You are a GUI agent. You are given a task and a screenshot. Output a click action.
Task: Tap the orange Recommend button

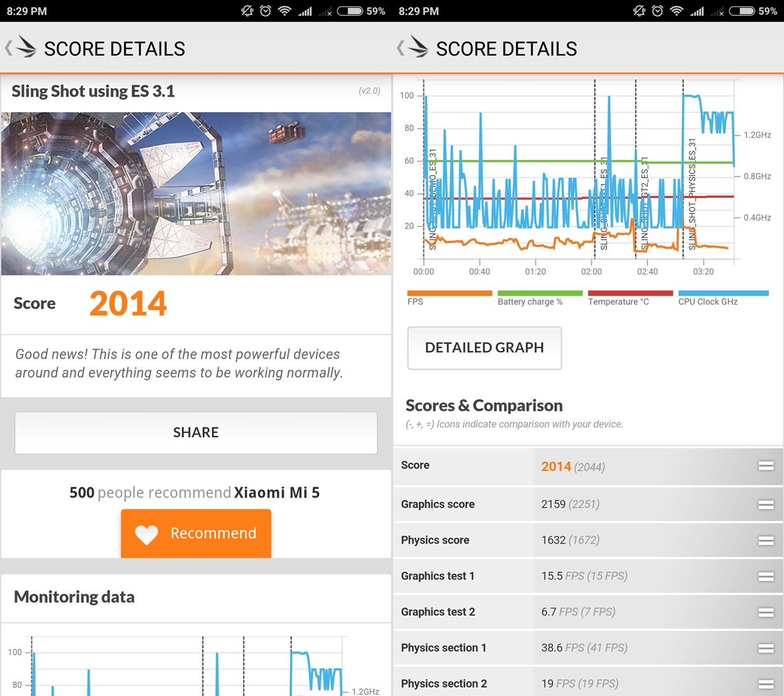coord(196,533)
